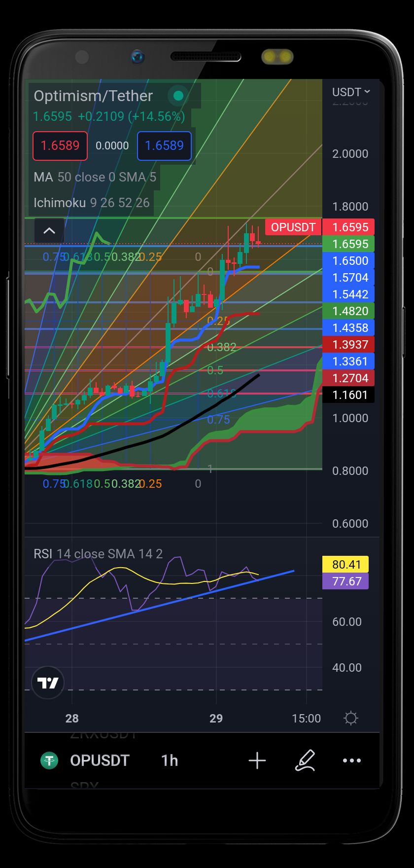Viewport: 414px width, 868px height.
Task: Select the Optimism/Tether chart title
Action: [x=93, y=96]
